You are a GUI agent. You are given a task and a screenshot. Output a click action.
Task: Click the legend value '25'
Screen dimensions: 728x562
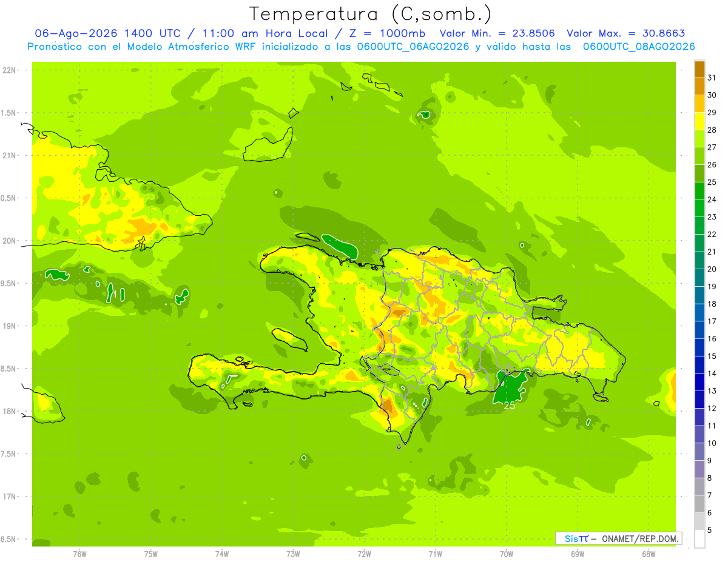point(712,182)
